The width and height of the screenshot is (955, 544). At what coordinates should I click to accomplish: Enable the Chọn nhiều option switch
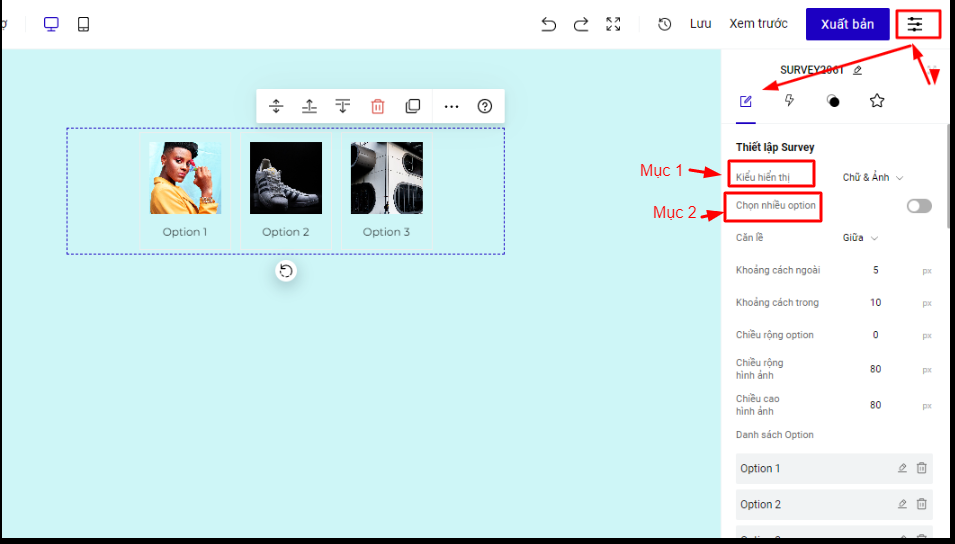[x=918, y=206]
